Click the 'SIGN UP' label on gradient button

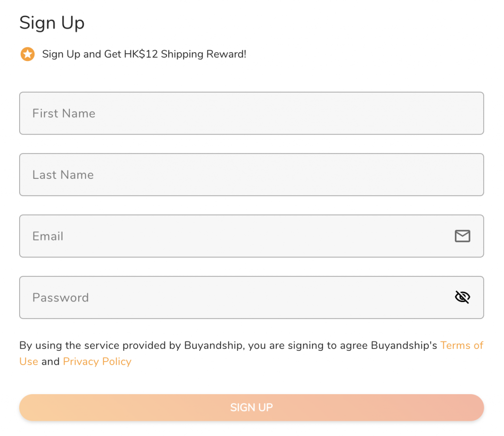click(x=252, y=407)
